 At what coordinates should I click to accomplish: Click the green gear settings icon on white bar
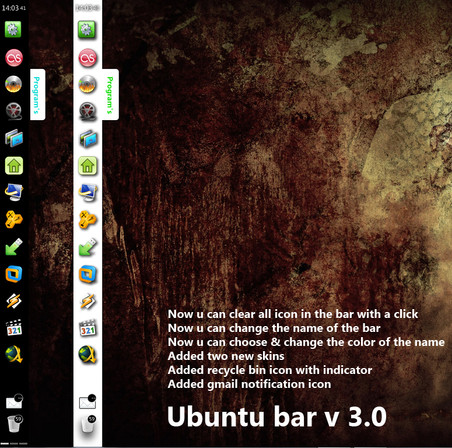tap(87, 30)
